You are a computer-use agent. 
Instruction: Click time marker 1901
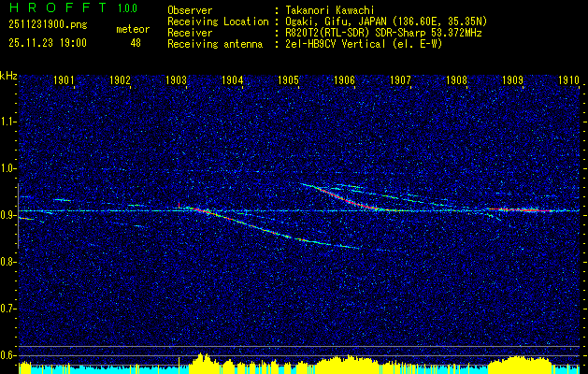(x=64, y=79)
